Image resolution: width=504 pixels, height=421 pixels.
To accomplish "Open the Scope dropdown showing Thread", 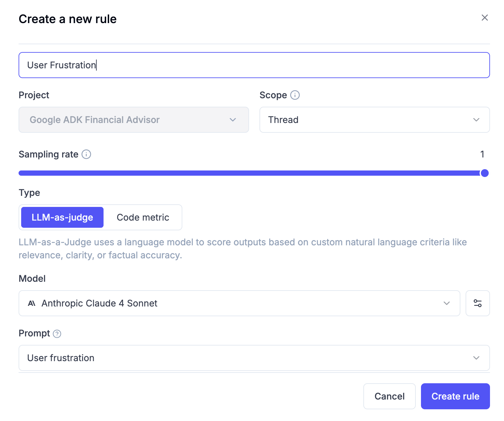I will pyautogui.click(x=374, y=120).
